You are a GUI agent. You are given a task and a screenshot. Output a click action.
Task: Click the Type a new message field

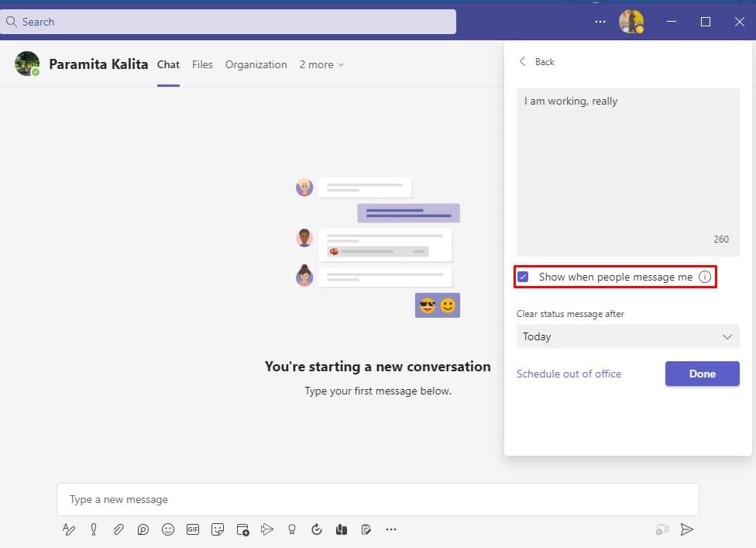coord(377,499)
